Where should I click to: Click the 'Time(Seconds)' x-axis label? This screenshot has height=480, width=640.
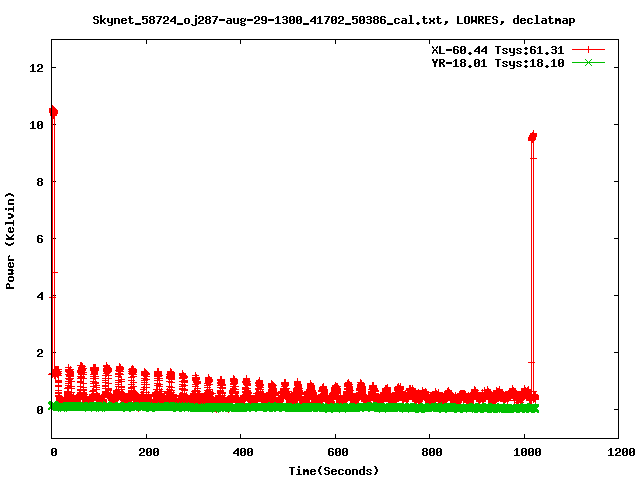pyautogui.click(x=333, y=471)
